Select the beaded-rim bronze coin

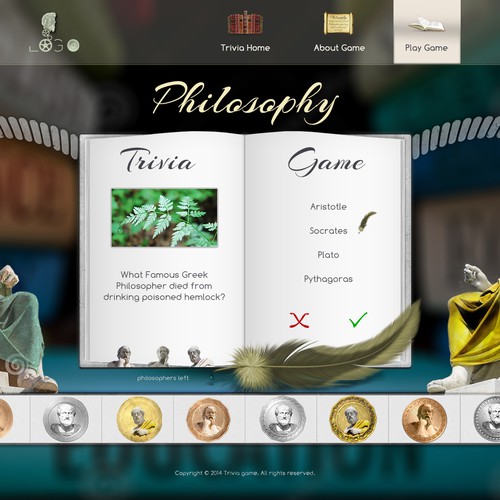424,419
